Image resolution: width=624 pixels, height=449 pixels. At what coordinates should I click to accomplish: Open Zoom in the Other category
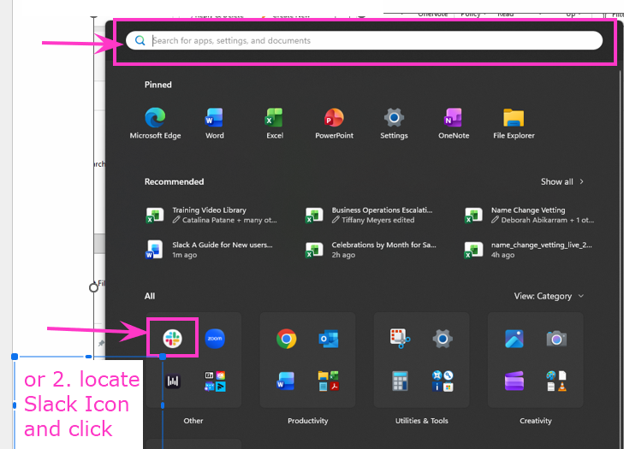(x=215, y=338)
